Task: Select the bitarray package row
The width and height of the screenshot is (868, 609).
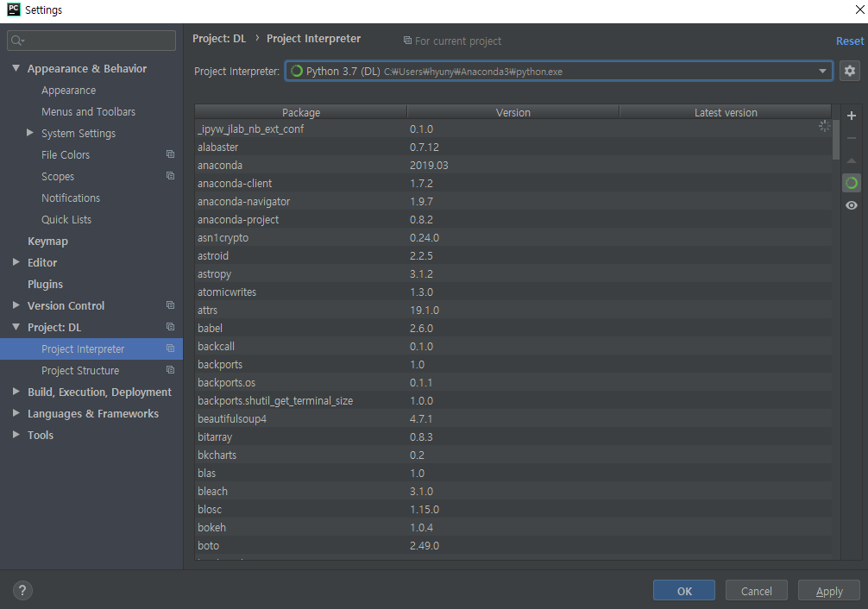Action: pyautogui.click(x=513, y=437)
